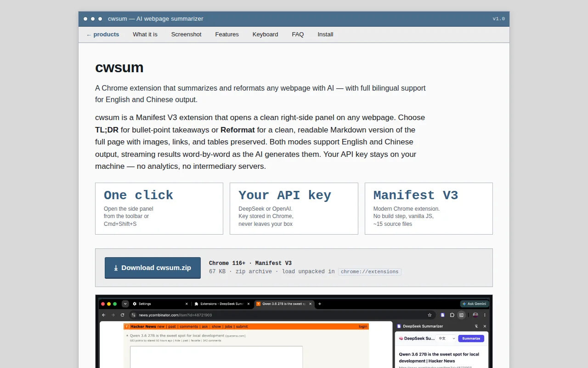
Task: Click "Chrome 116+ · Manifest V3" text
Action: coord(250,263)
